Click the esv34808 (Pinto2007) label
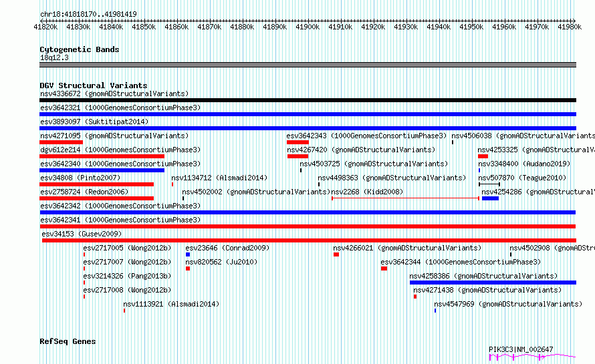The height and width of the screenshot is (364, 595). click(x=80, y=178)
